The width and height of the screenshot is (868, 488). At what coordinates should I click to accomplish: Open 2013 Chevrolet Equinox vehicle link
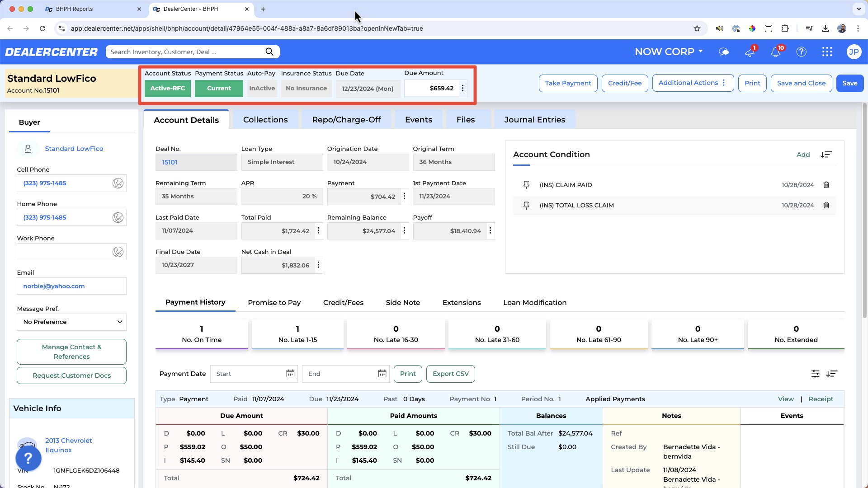pos(69,445)
